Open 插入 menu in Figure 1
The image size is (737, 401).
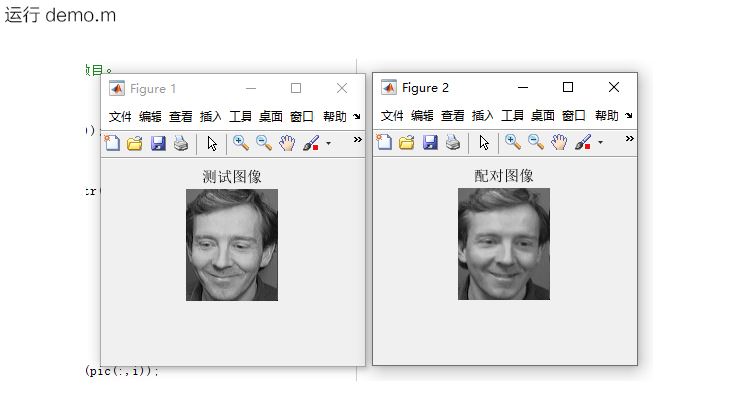point(211,116)
